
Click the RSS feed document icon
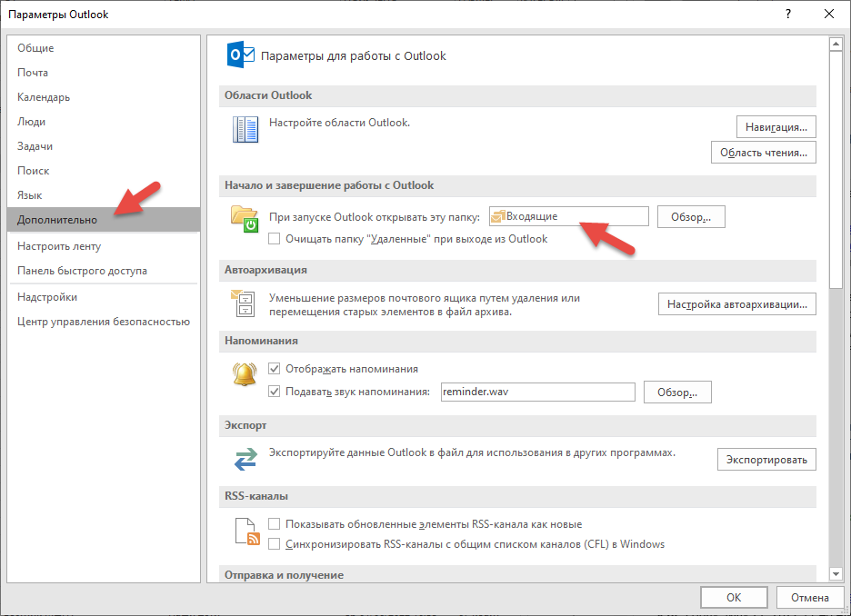(247, 531)
